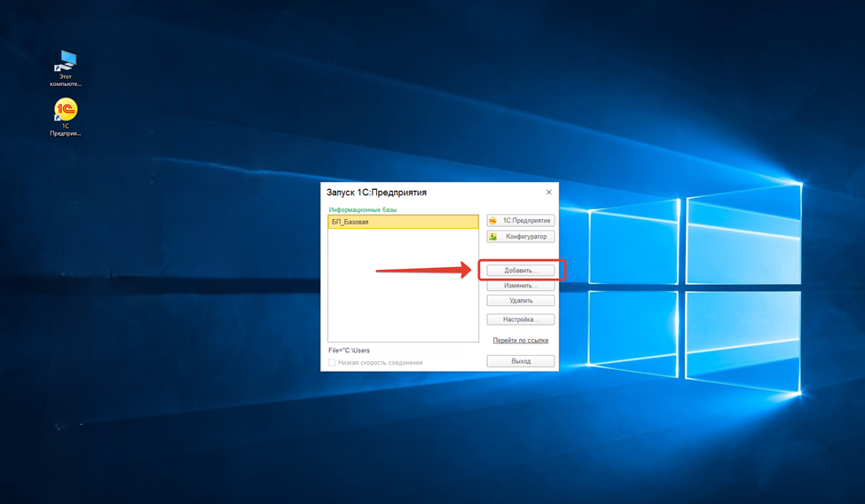
Task: Launch 1С:Предприятие mode button
Action: pyautogui.click(x=520, y=220)
